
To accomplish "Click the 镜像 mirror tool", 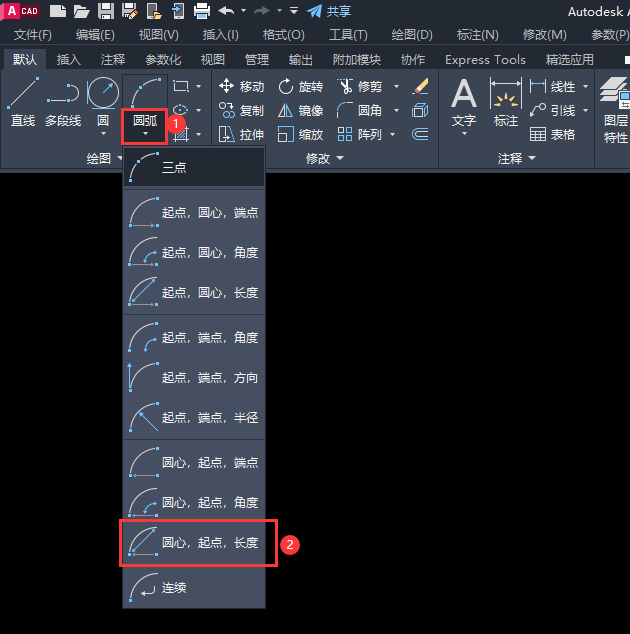I will pos(300,110).
